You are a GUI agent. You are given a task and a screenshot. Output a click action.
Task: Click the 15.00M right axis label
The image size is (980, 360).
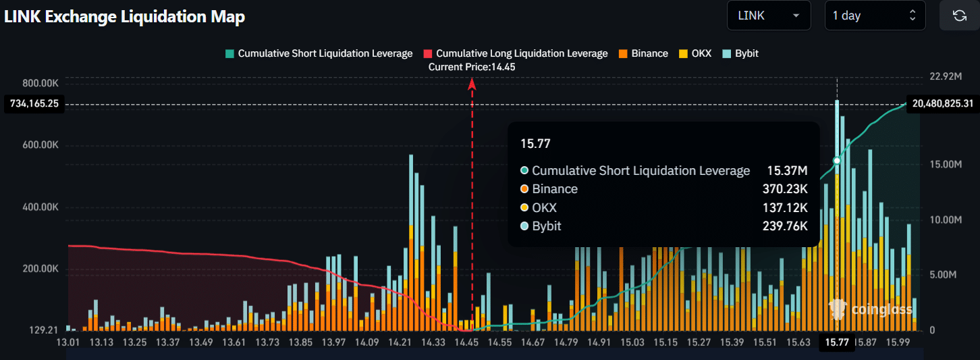tap(946, 165)
